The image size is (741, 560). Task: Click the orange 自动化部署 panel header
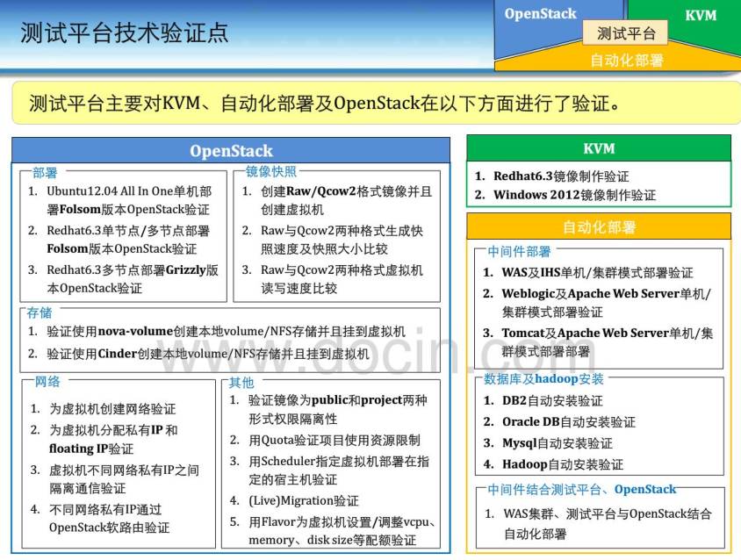click(x=598, y=227)
